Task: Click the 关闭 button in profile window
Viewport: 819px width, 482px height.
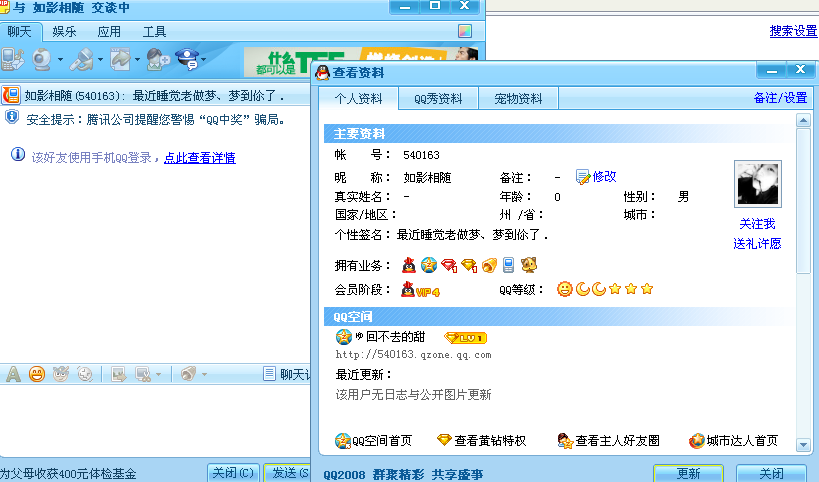Action: click(x=771, y=473)
